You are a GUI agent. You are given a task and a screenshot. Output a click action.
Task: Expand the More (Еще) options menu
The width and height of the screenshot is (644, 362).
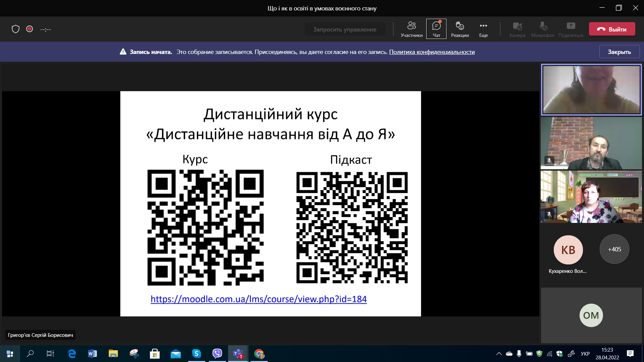[x=483, y=29]
